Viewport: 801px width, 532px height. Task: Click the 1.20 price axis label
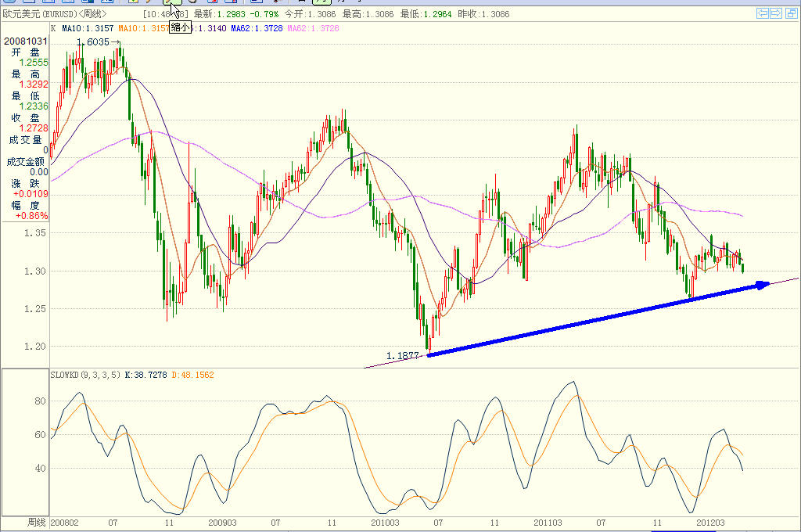click(x=34, y=347)
